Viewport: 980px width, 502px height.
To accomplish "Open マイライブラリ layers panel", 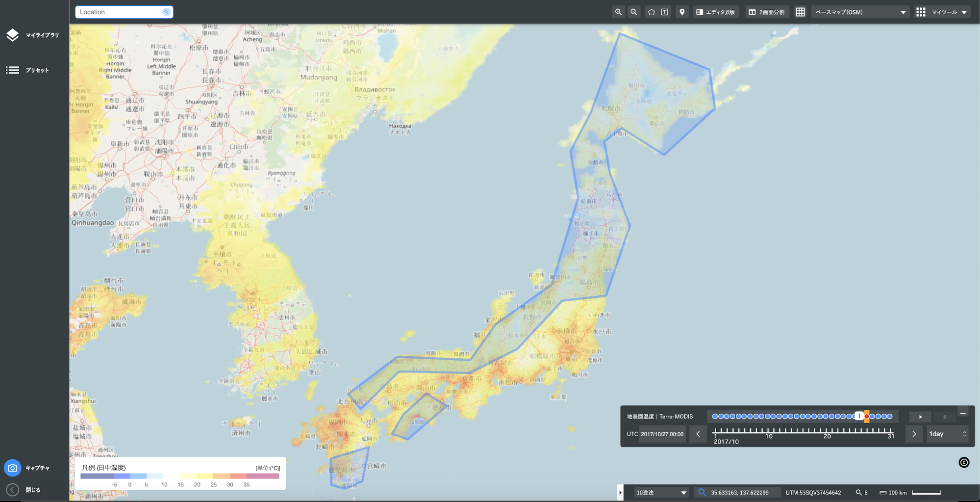I will click(x=33, y=35).
